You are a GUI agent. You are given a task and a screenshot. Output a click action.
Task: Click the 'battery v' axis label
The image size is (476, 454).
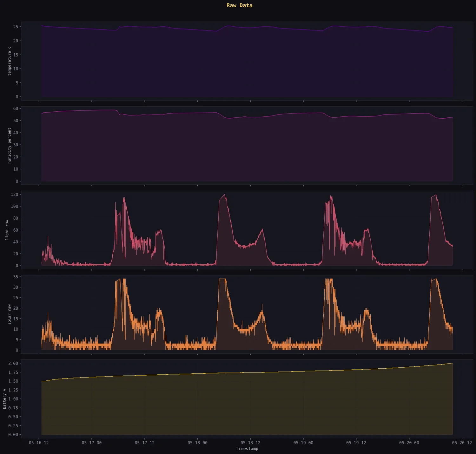point(4,399)
